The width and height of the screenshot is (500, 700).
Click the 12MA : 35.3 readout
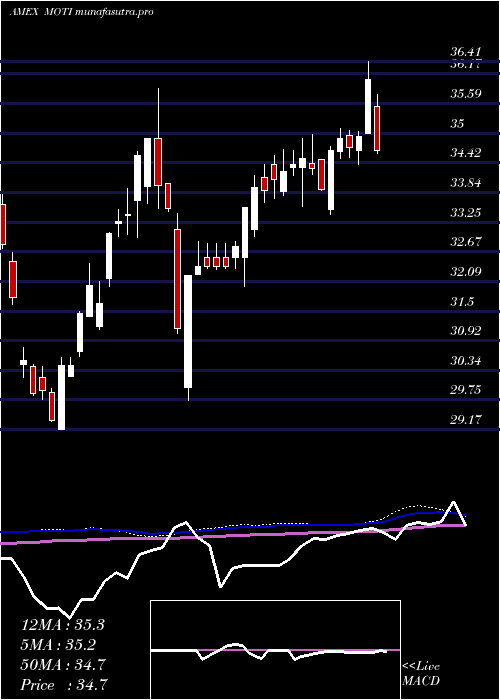click(x=63, y=625)
